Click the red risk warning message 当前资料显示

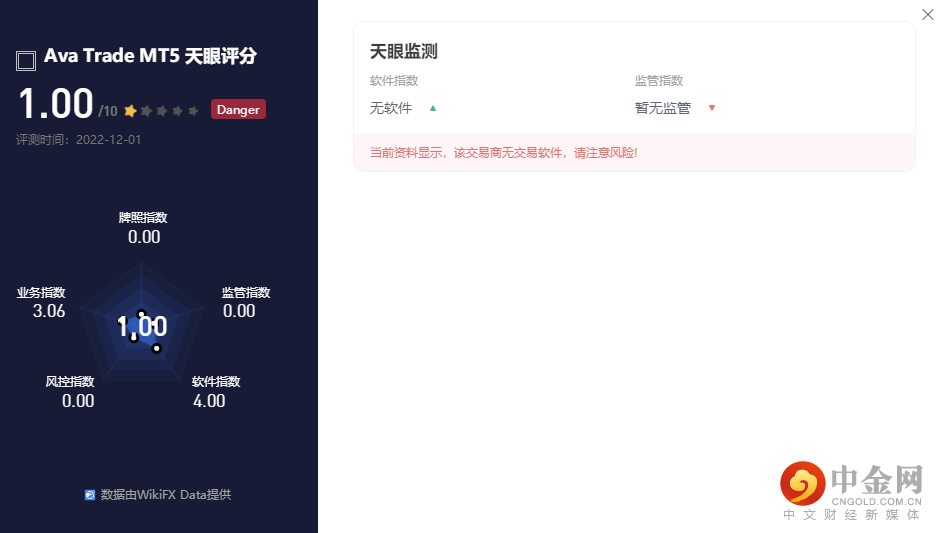[503, 153]
